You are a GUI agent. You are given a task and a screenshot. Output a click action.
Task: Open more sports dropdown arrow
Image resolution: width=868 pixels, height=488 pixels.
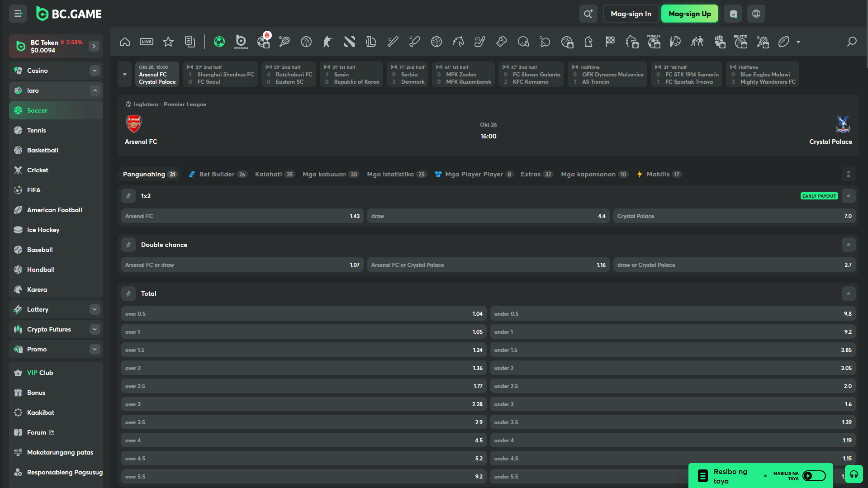798,42
